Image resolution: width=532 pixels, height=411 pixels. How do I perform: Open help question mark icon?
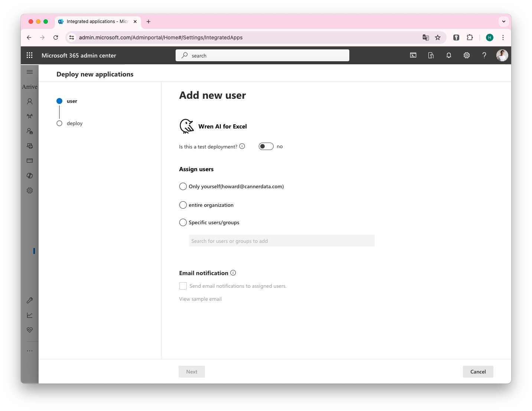484,55
